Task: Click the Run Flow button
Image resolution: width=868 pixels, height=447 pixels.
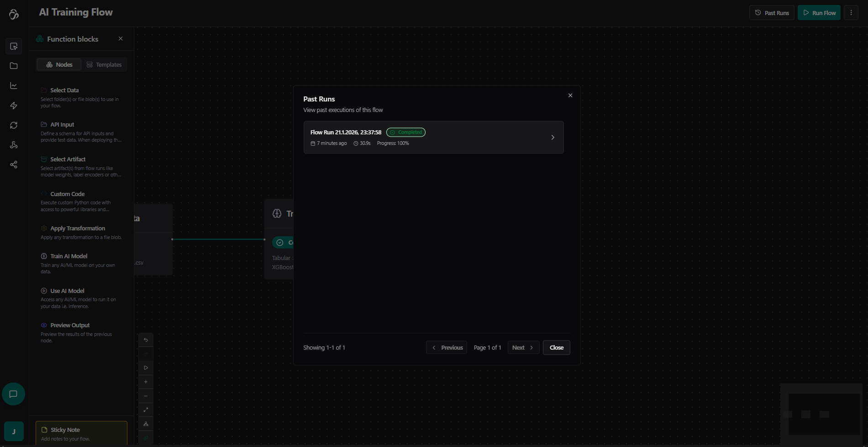Action: tap(819, 13)
